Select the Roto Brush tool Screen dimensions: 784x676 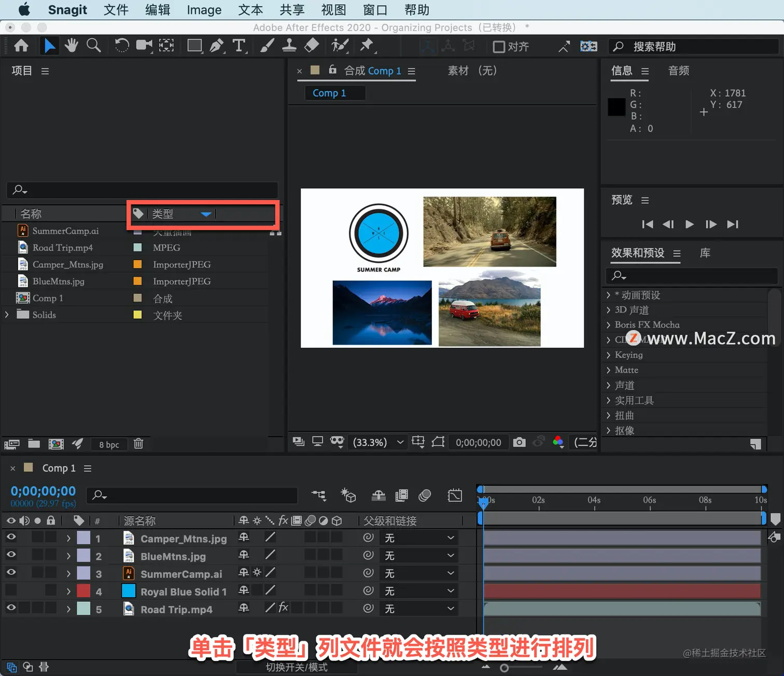[x=340, y=46]
